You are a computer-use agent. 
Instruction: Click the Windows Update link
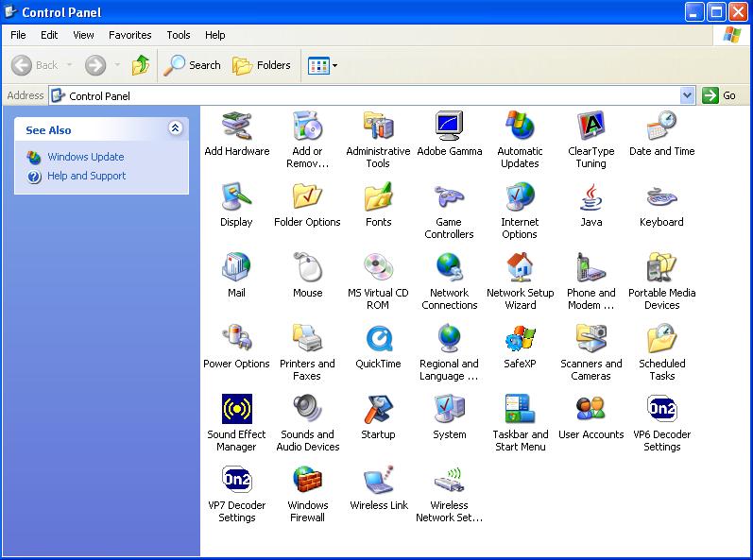85,157
